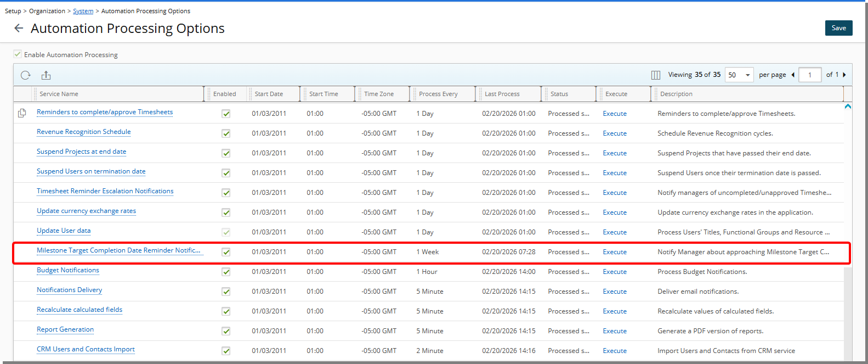Image resolution: width=868 pixels, height=364 pixels.
Task: Go to previous page arrow
Action: 793,75
